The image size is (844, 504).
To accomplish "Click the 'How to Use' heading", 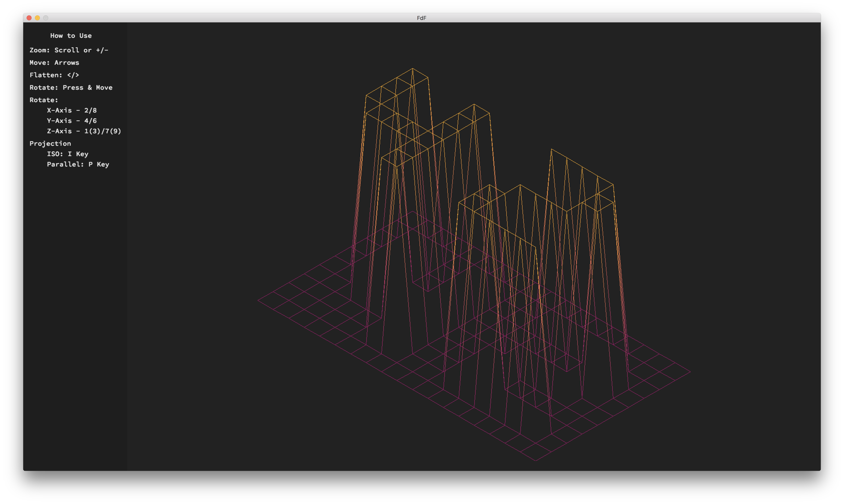I will [x=71, y=36].
